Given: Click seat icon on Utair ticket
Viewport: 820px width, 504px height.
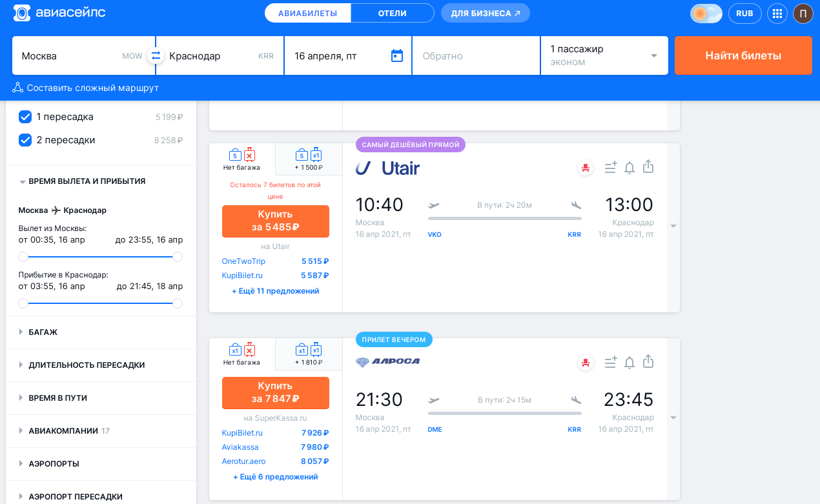Looking at the screenshot, I should [586, 168].
